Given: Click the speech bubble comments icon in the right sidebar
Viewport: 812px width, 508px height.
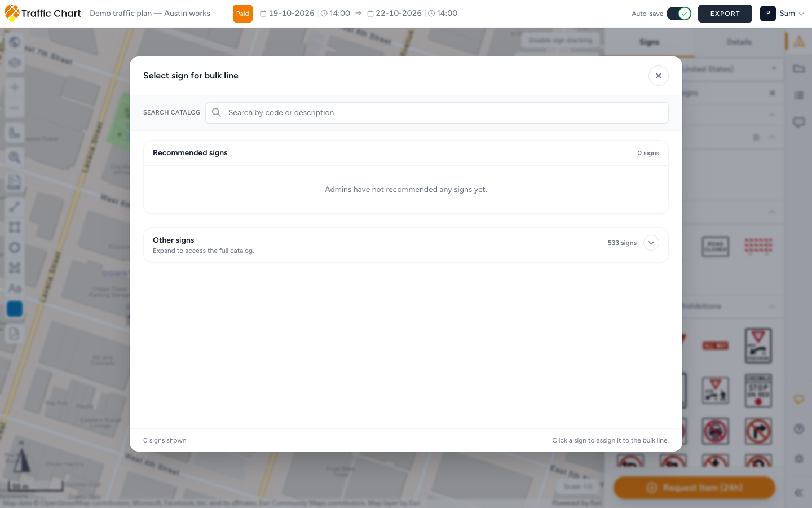Looking at the screenshot, I should (x=799, y=122).
